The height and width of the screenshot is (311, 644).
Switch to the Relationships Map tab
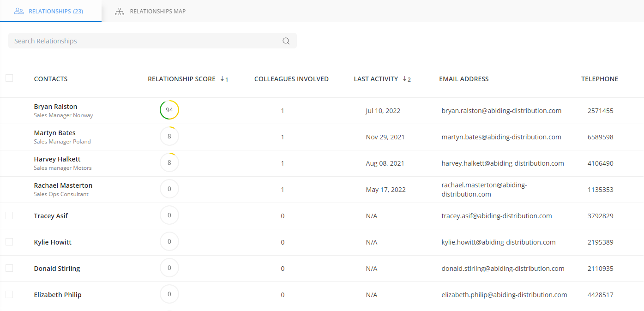[157, 11]
